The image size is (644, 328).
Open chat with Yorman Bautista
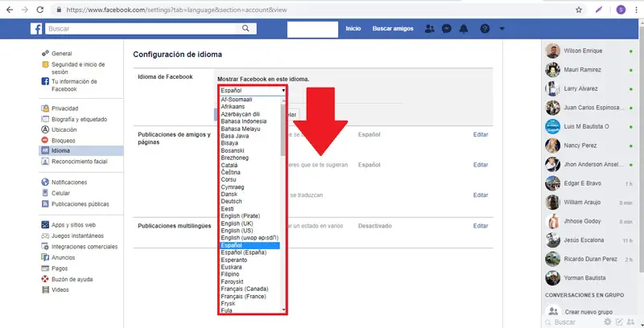click(x=590, y=278)
